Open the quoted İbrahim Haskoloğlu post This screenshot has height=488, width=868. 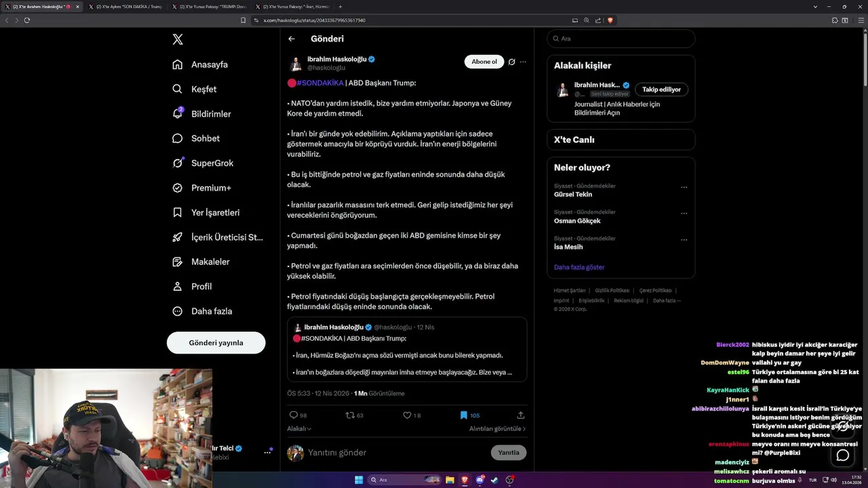(407, 350)
